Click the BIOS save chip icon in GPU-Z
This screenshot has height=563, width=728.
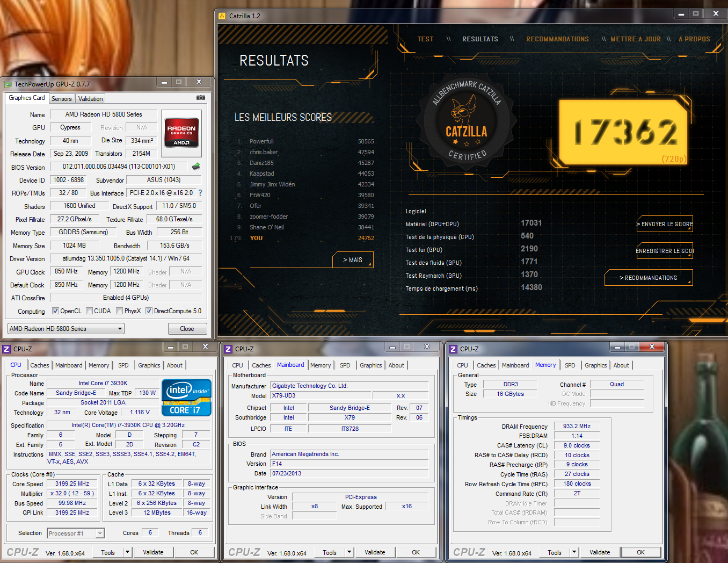click(x=196, y=167)
